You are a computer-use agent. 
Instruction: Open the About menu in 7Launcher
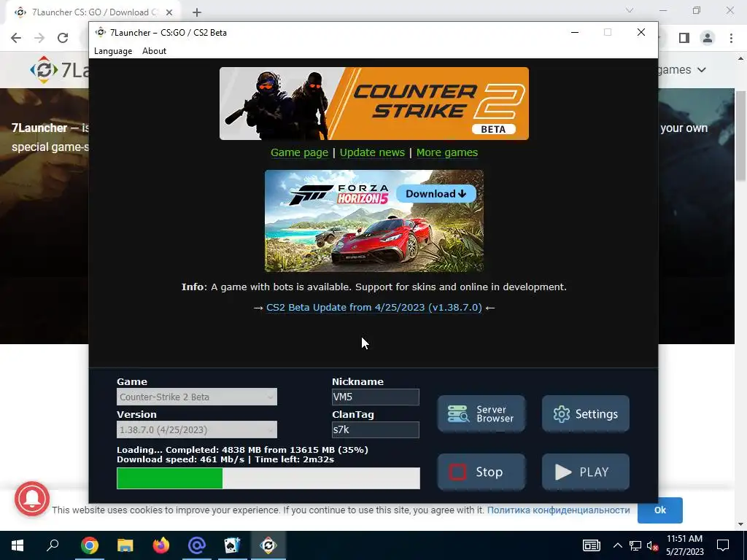click(x=154, y=51)
